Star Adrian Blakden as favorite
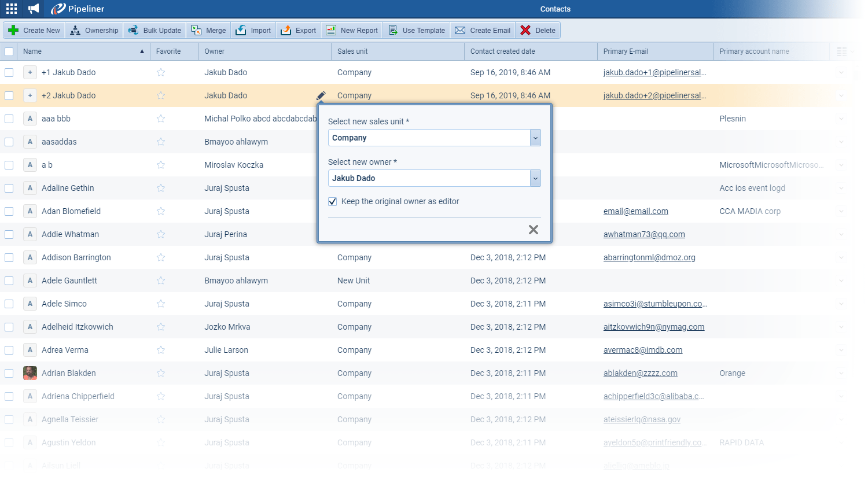868x487 pixels. pos(161,373)
